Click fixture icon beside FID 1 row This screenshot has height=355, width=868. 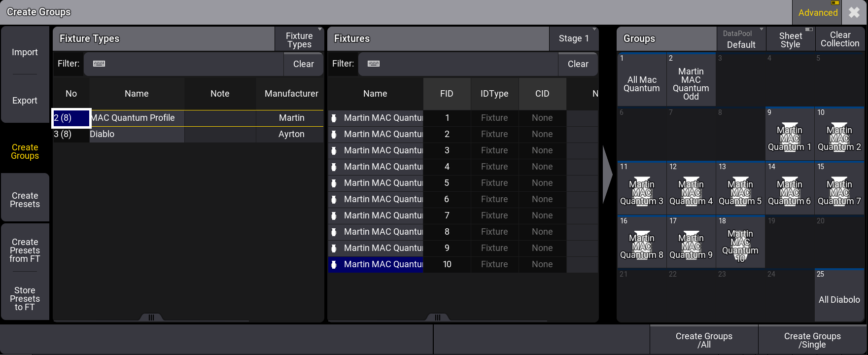coord(334,118)
